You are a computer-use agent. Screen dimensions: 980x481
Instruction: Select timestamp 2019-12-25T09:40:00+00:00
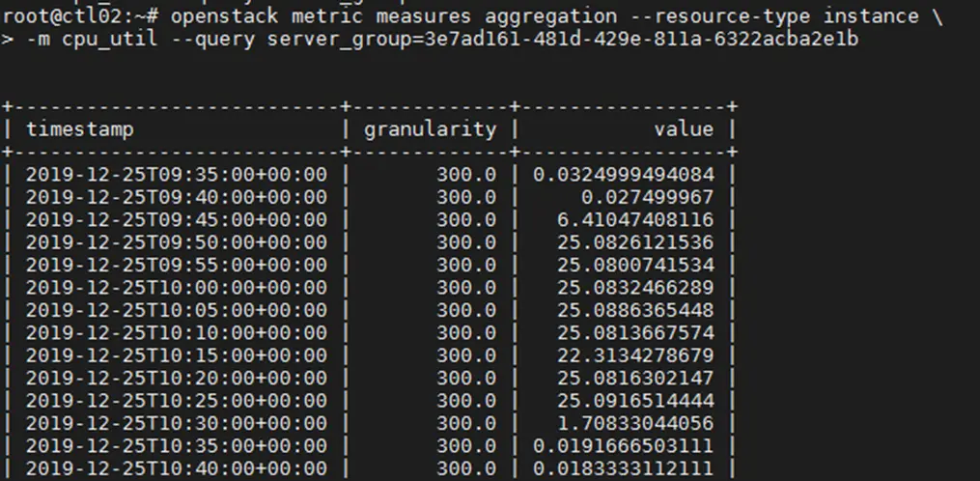coord(177,197)
